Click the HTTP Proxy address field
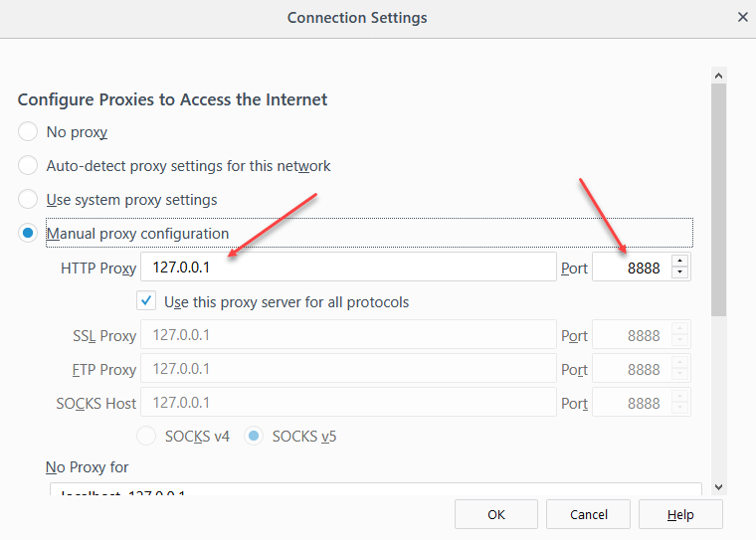Viewport: 756px width, 540px height. [348, 268]
